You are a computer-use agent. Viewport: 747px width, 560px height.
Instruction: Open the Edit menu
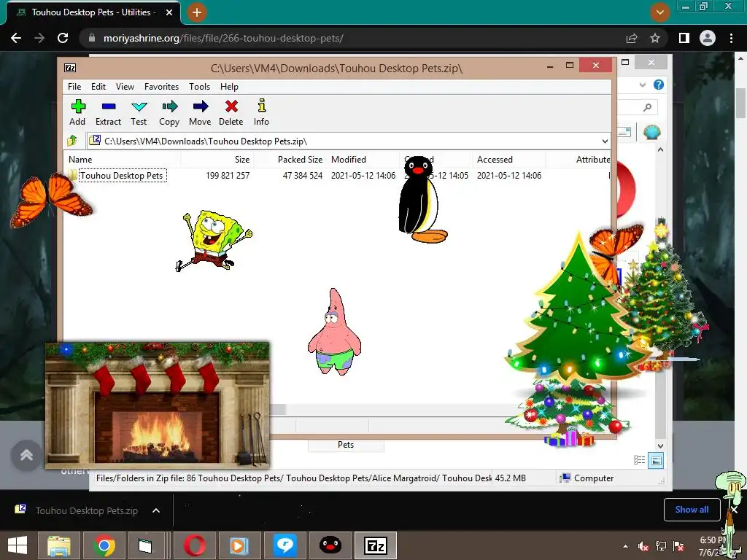tap(98, 87)
